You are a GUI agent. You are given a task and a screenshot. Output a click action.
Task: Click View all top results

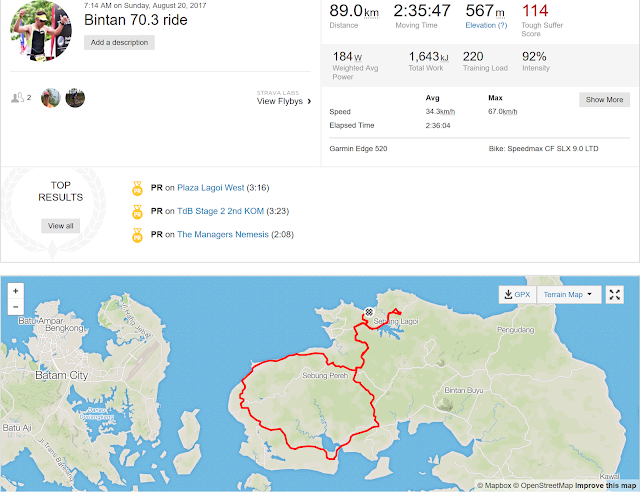click(x=60, y=226)
